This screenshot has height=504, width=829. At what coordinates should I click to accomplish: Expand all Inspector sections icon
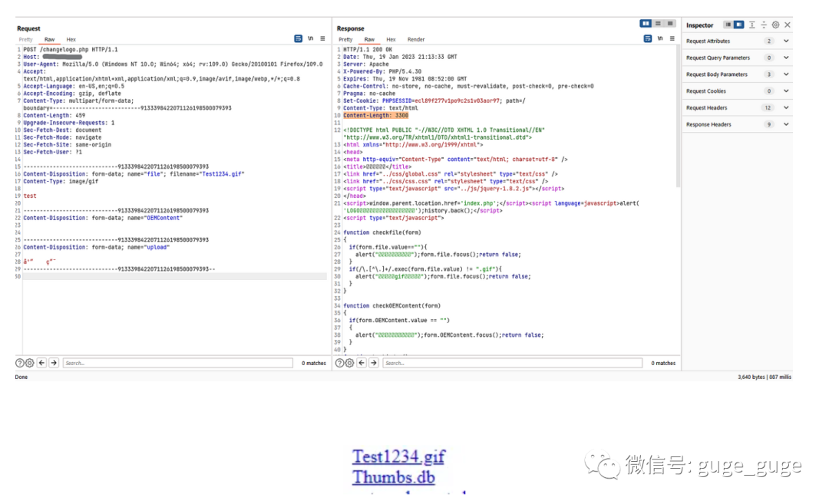pos(751,25)
